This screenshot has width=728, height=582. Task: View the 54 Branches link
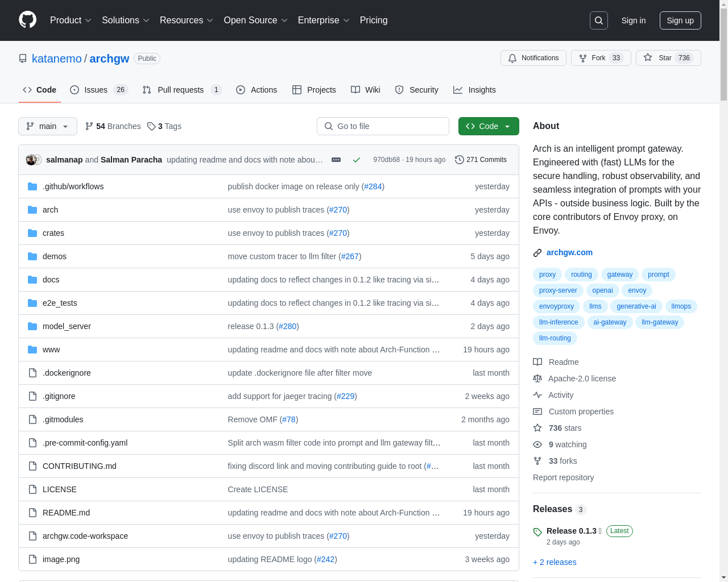point(113,126)
